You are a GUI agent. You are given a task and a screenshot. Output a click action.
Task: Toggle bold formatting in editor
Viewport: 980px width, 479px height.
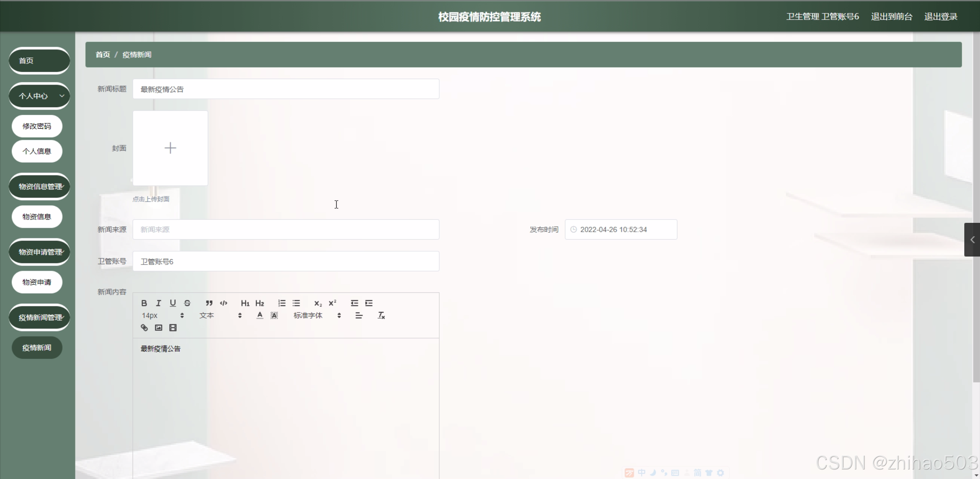pyautogui.click(x=144, y=303)
